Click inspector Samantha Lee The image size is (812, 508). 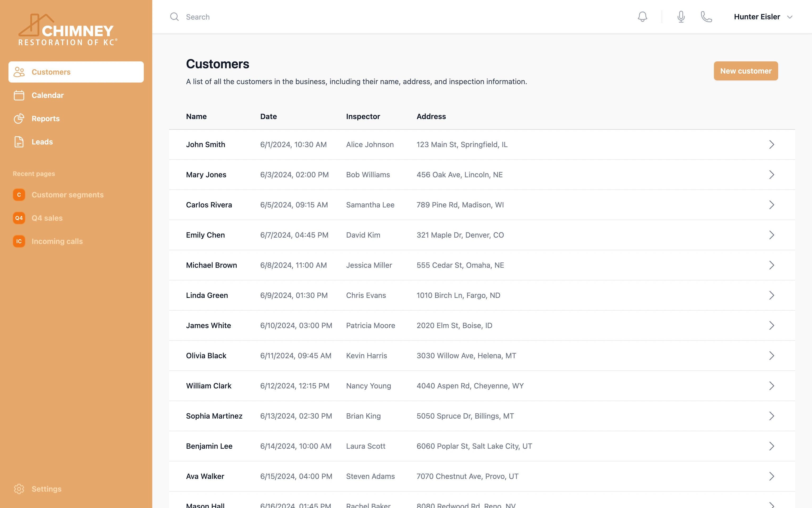[x=370, y=205]
